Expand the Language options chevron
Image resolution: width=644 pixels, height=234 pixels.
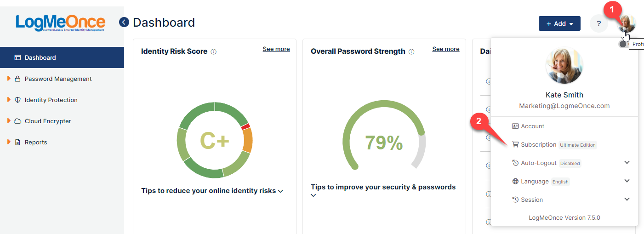627,181
